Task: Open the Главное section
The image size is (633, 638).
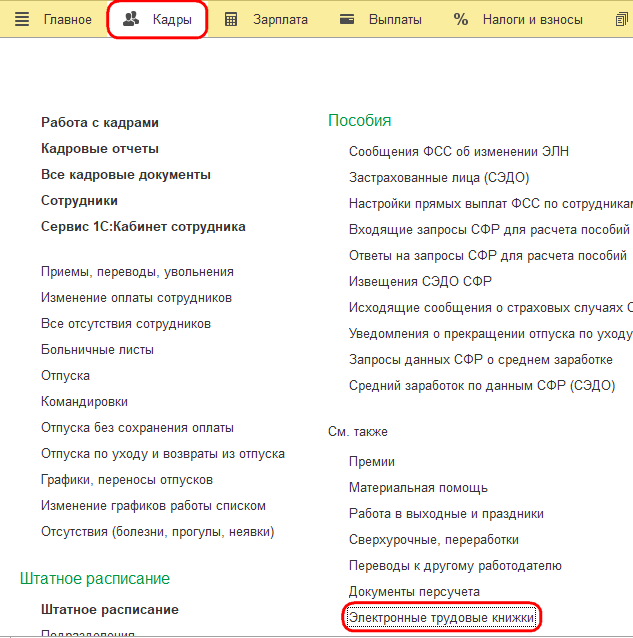Action: 68,20
